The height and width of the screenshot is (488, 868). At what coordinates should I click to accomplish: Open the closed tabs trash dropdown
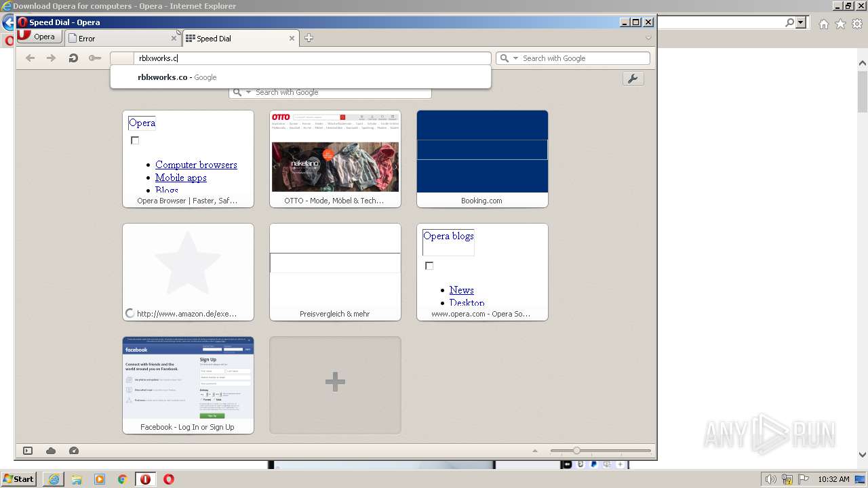tap(648, 38)
